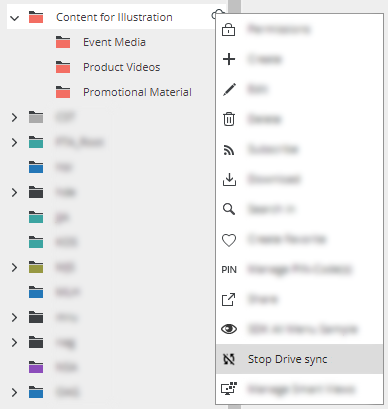This screenshot has height=409, width=388.
Task: Collapse the Content for Illustration folder
Action: 14,18
